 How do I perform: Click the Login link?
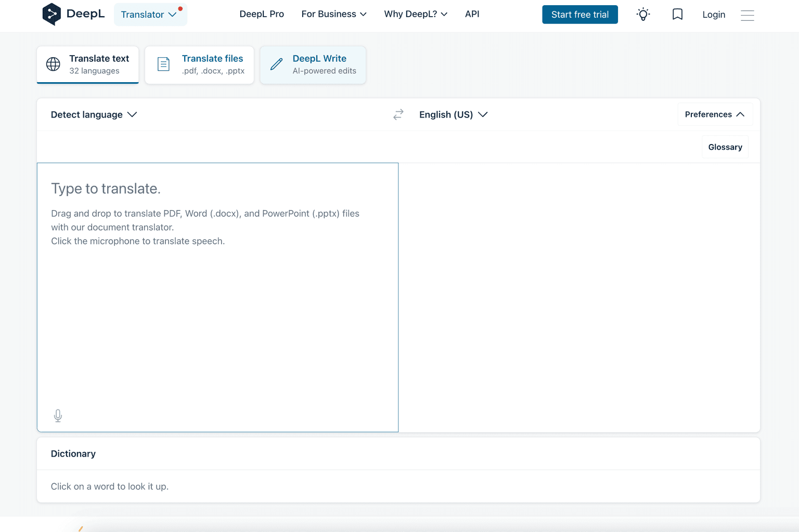coord(714,15)
